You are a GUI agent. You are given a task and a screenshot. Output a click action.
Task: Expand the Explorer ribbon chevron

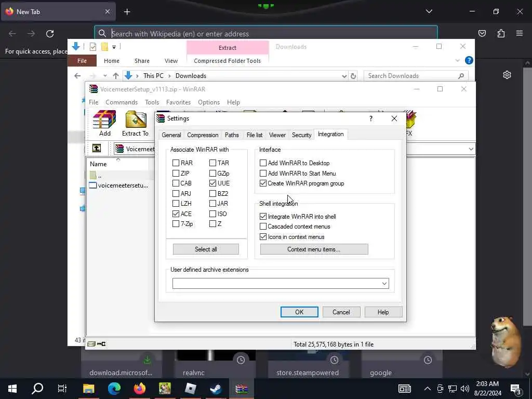coord(457,61)
